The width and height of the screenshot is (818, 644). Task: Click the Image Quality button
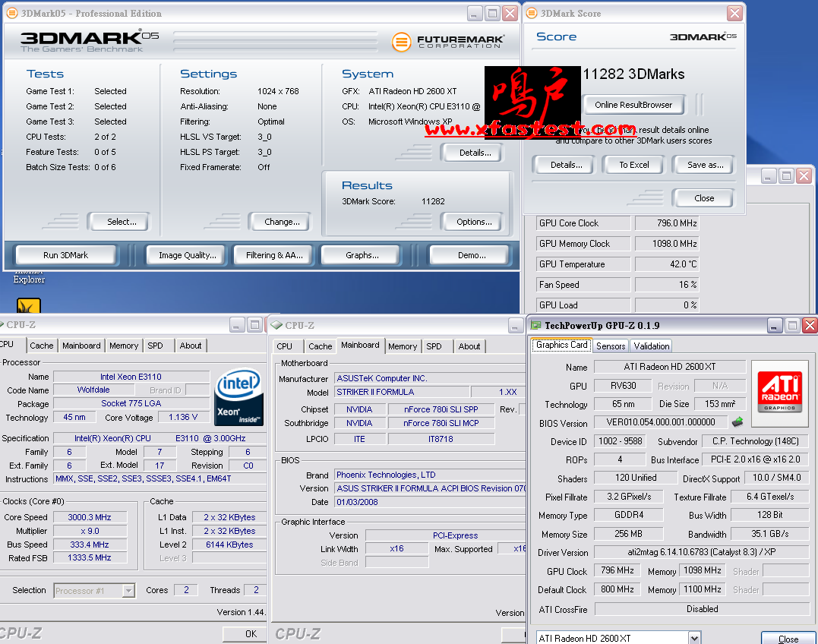(187, 255)
